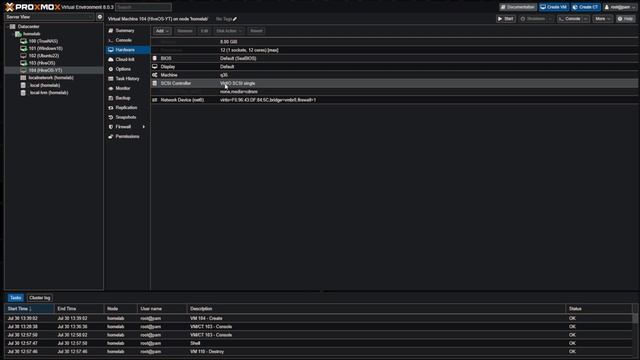Open the Add hardware dropdown
The height and width of the screenshot is (360, 640).
coord(162,31)
